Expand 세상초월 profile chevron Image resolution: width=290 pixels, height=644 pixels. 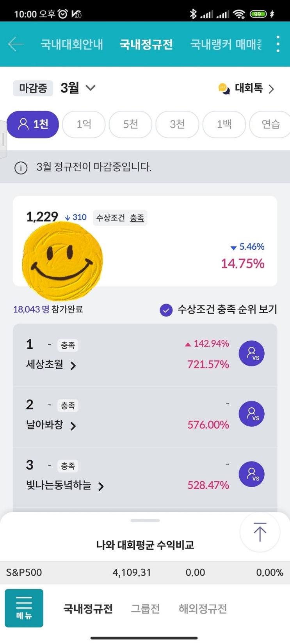tap(73, 365)
